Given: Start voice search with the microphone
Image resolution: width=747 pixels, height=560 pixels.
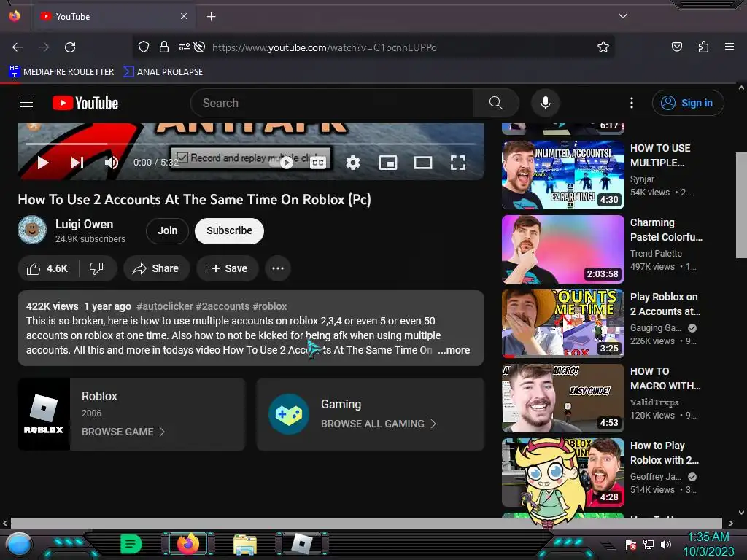Looking at the screenshot, I should click(x=546, y=102).
